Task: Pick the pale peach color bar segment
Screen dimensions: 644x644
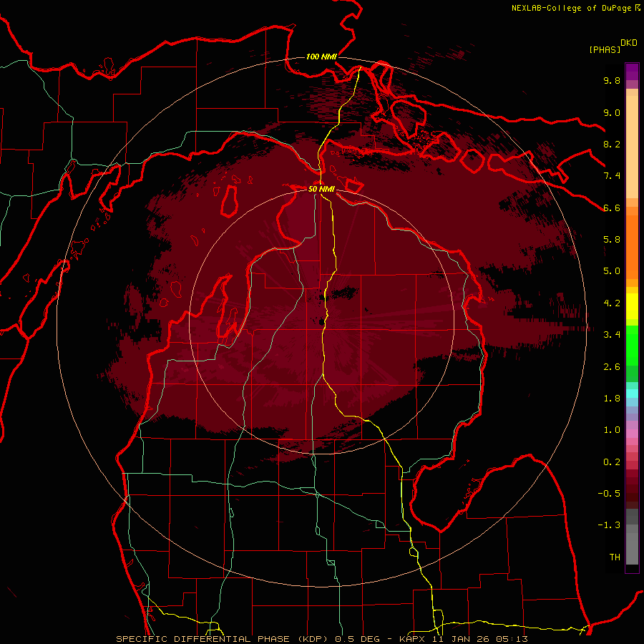Action: pos(632,147)
